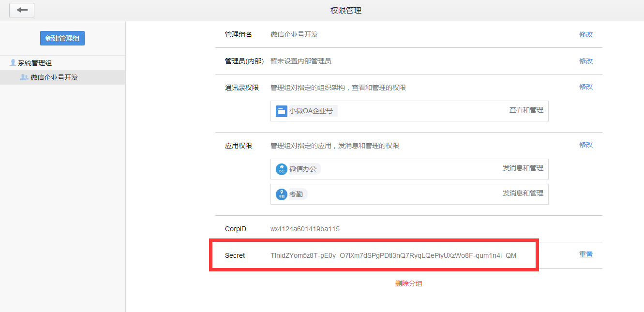Click 发消息和管理 in 微信办公 row
This screenshot has height=312, width=644.
click(x=523, y=168)
